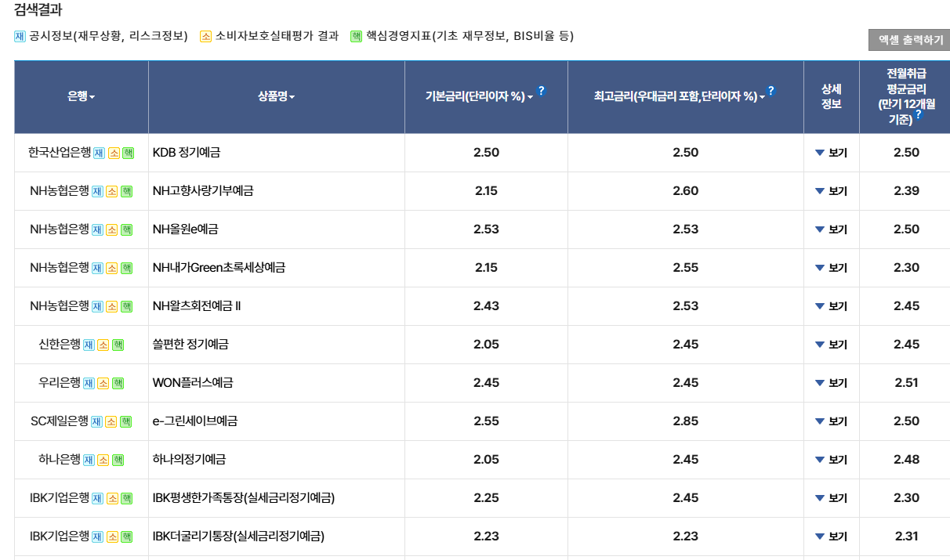This screenshot has height=560, width=950.
Task: Open 재 icon for 하나은행
Action: coord(89,461)
